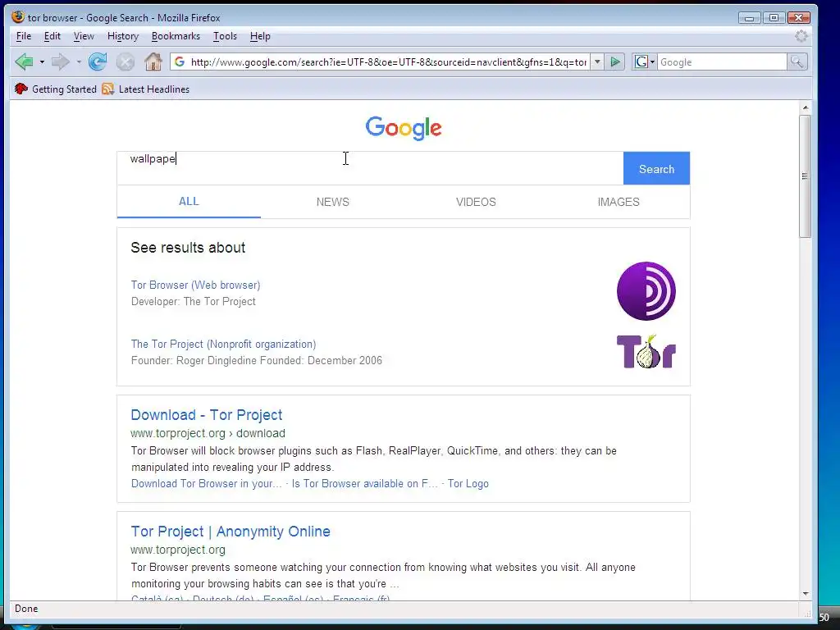840x630 pixels.
Task: Click the search engine Google icon
Action: (x=641, y=62)
